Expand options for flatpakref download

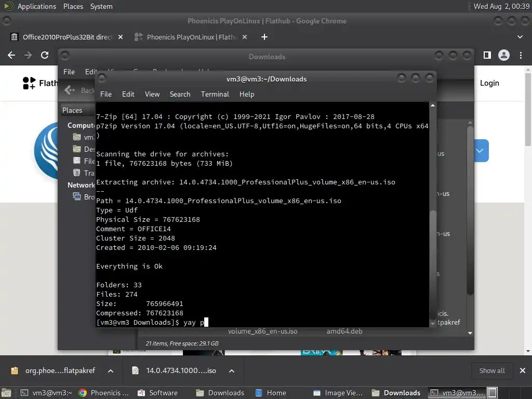click(x=111, y=371)
